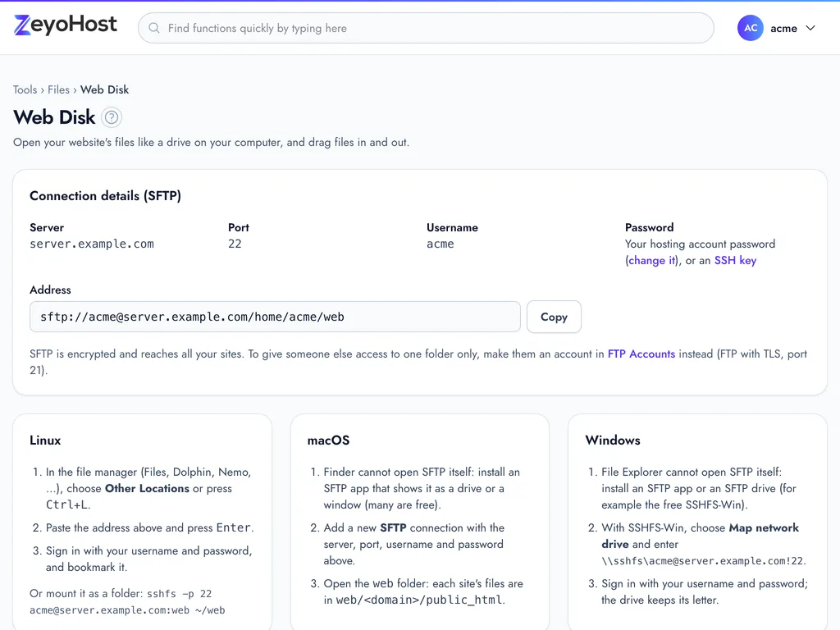This screenshot has height=630, width=840.
Task: Click the Web Disk breadcrumb item
Action: coord(104,89)
